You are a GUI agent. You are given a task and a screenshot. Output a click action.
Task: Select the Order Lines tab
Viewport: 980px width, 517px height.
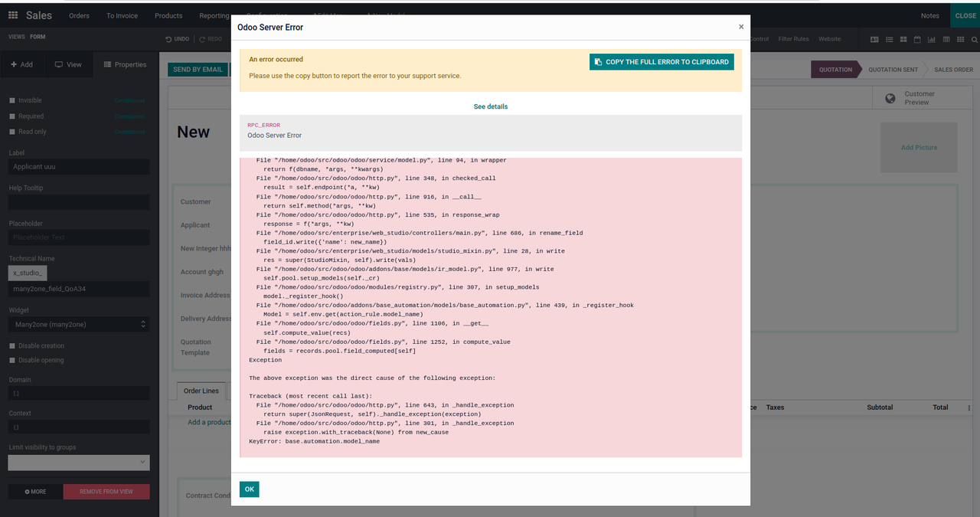201,391
